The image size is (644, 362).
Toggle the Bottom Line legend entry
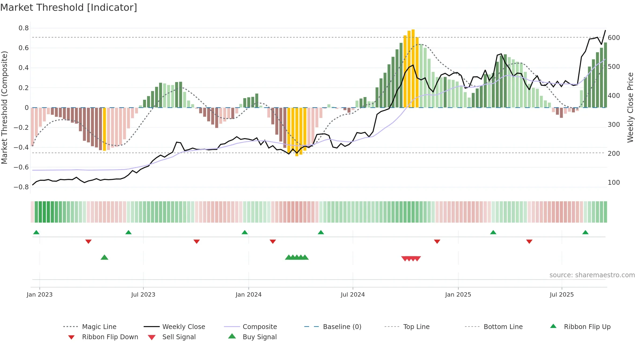494,327
